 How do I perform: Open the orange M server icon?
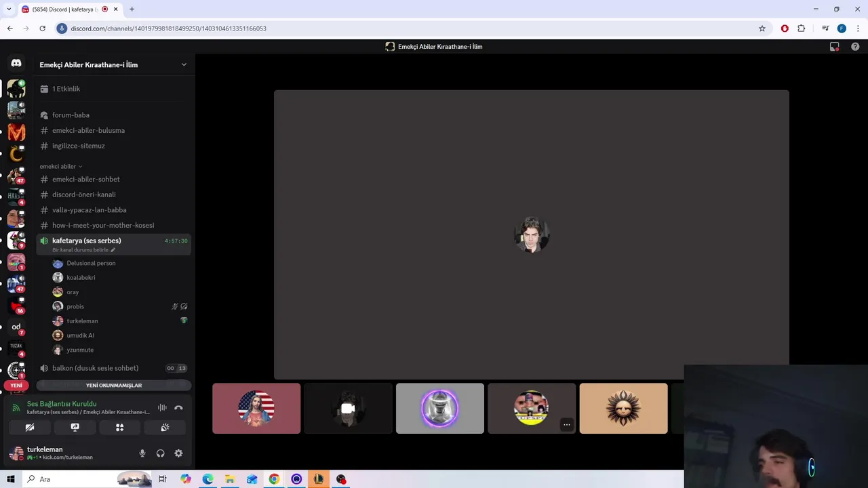pyautogui.click(x=16, y=132)
